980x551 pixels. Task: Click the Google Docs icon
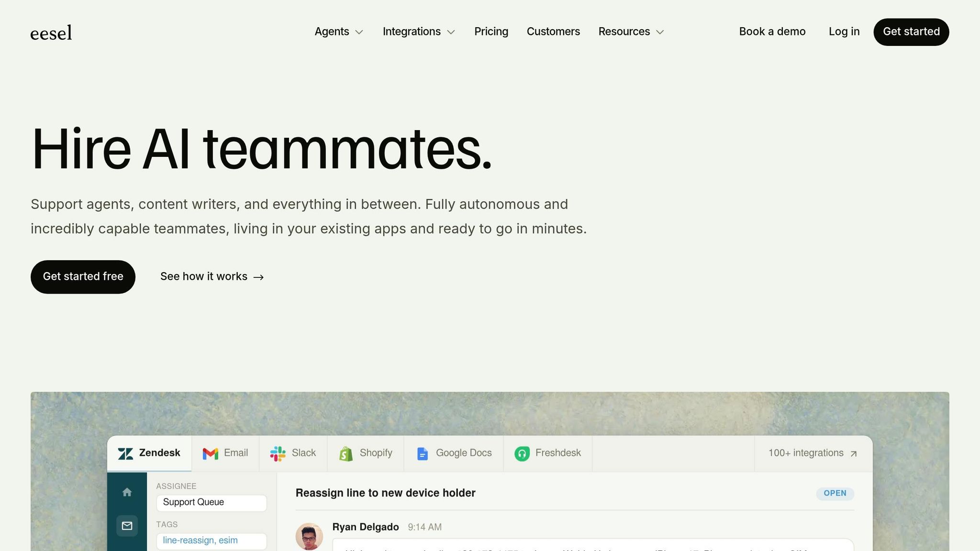pos(422,453)
